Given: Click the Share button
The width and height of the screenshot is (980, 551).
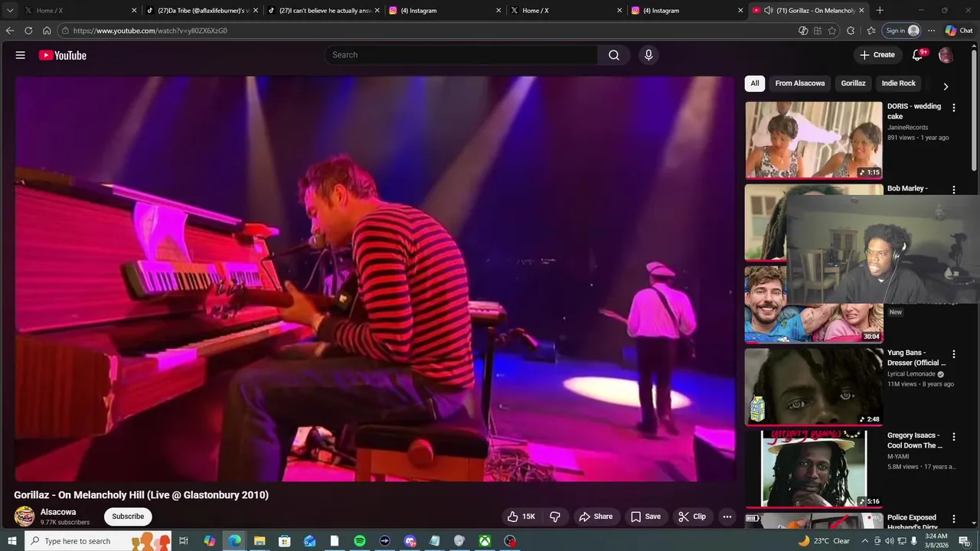Looking at the screenshot, I should pos(596,517).
